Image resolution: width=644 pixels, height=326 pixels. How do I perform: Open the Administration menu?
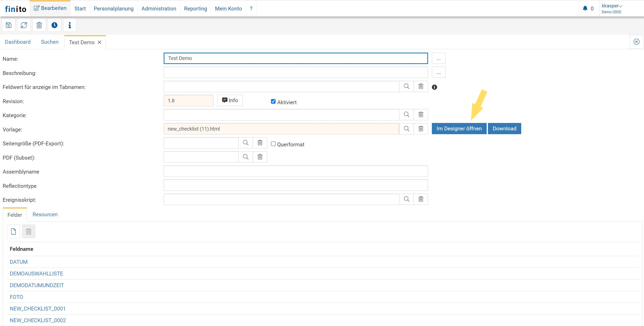pos(159,9)
